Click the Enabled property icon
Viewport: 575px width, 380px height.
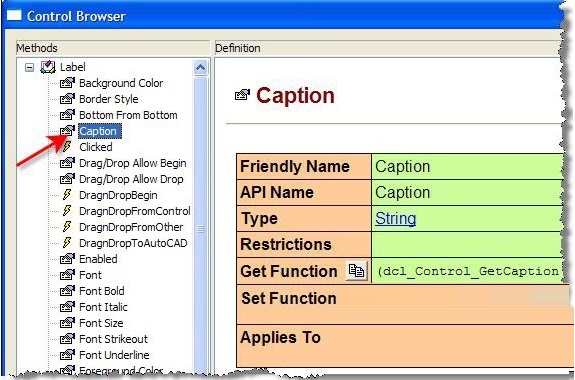67,259
